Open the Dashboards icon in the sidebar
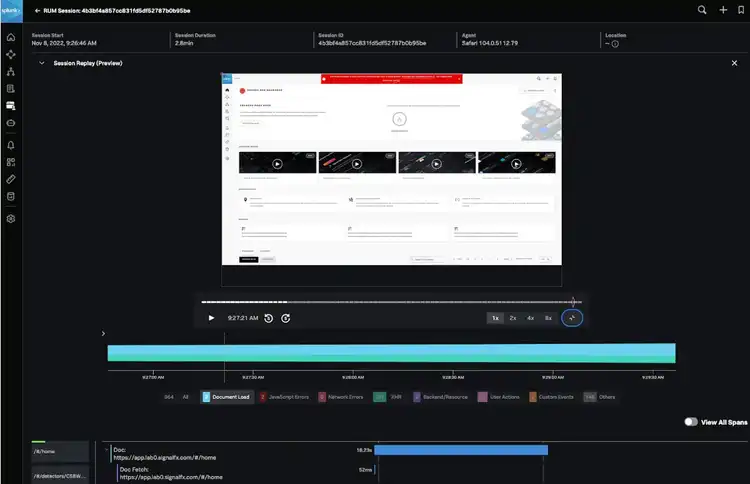The height and width of the screenshot is (484, 750). pos(11,162)
